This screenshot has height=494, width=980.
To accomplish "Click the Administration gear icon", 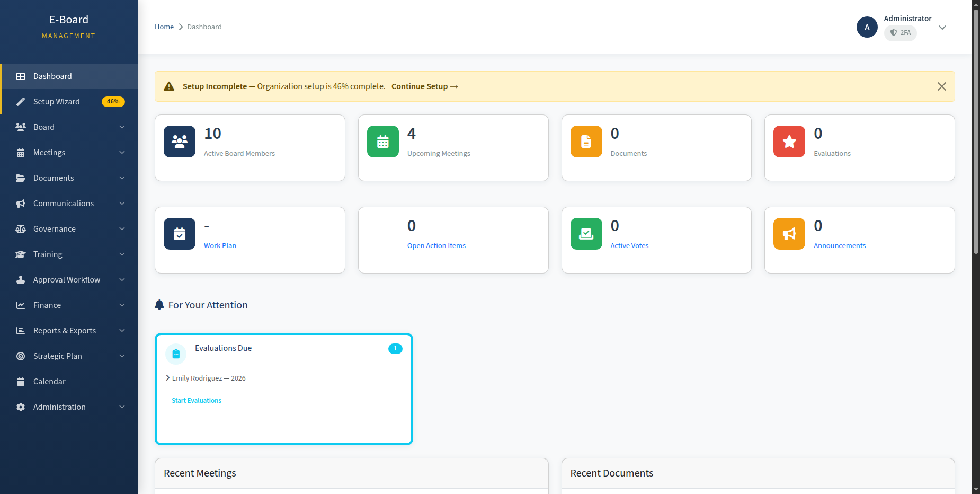I will (21, 407).
